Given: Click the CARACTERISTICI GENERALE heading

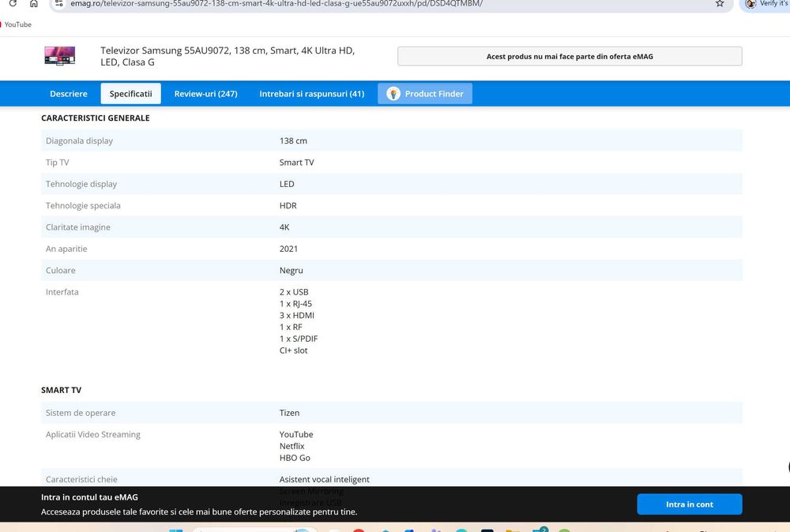Looking at the screenshot, I should click(96, 118).
